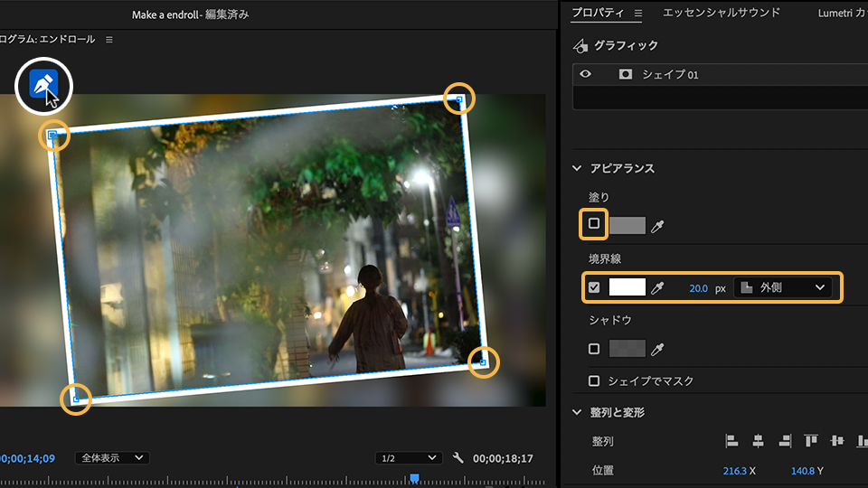Pick shadow color with the シャドウ eyedropper
Viewport: 868px width, 488px height.
tap(657, 349)
